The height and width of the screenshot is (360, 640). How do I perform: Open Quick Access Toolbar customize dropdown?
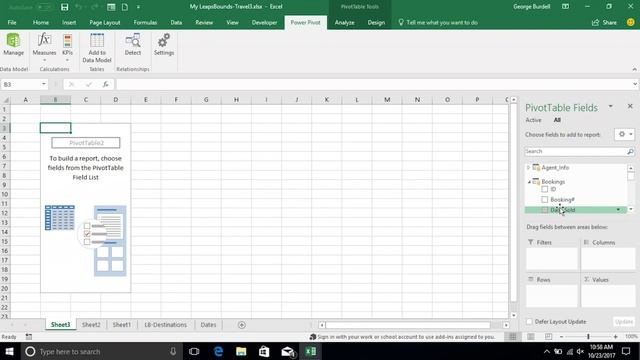pos(138,7)
